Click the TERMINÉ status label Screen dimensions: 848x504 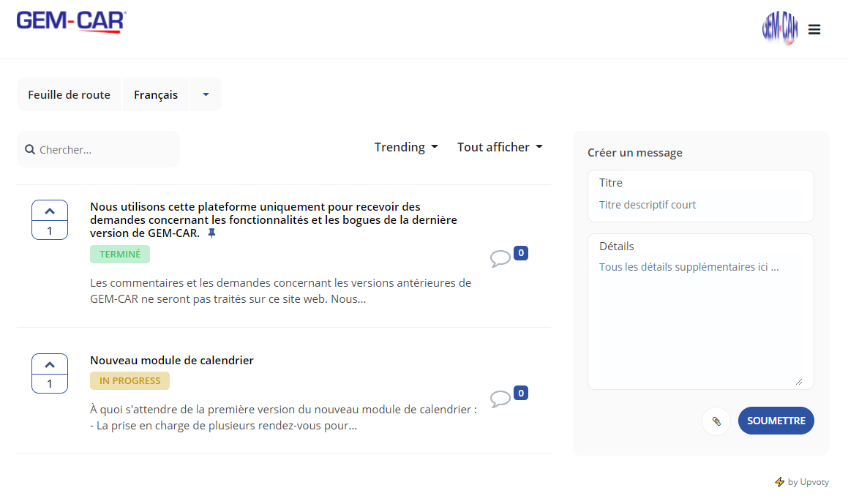pyautogui.click(x=120, y=254)
